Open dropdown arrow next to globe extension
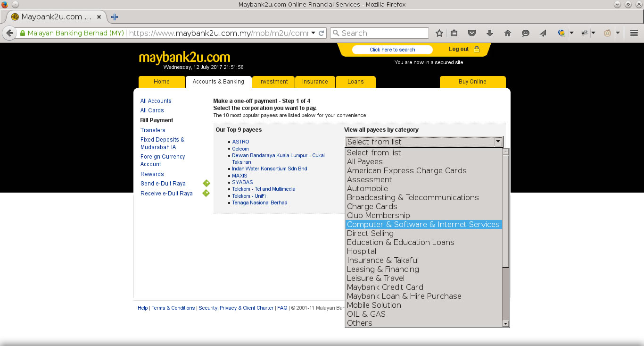This screenshot has width=644, height=346. [571, 33]
